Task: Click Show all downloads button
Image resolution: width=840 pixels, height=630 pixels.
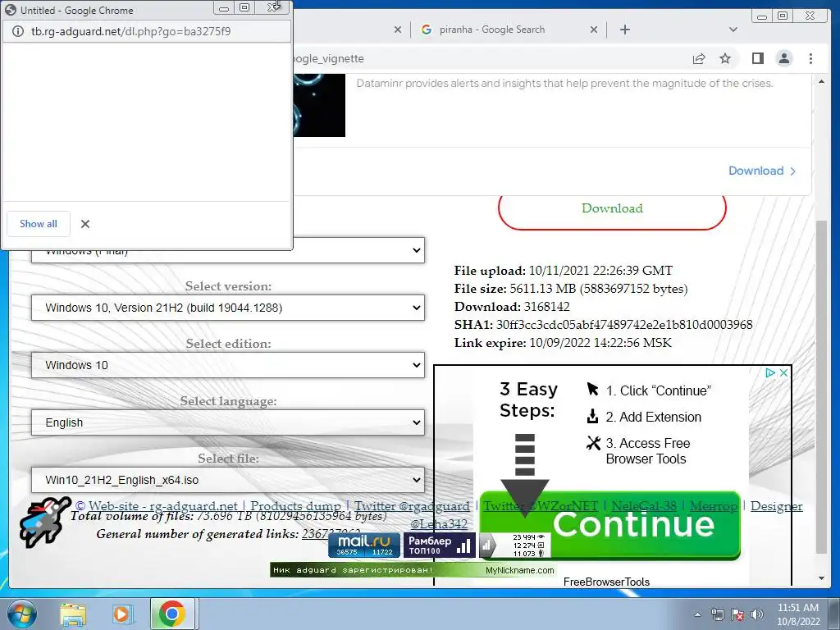Action: tap(39, 224)
